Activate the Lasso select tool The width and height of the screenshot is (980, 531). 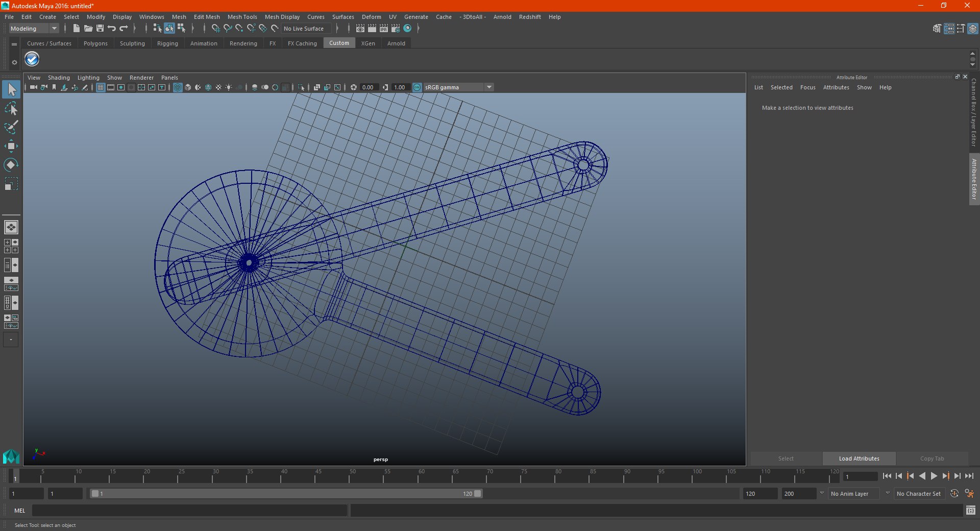pos(11,109)
